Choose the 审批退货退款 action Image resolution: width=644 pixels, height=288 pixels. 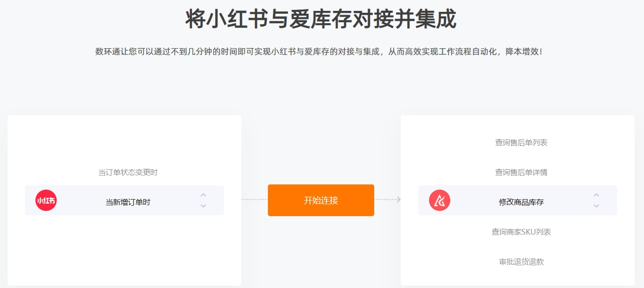(x=521, y=262)
